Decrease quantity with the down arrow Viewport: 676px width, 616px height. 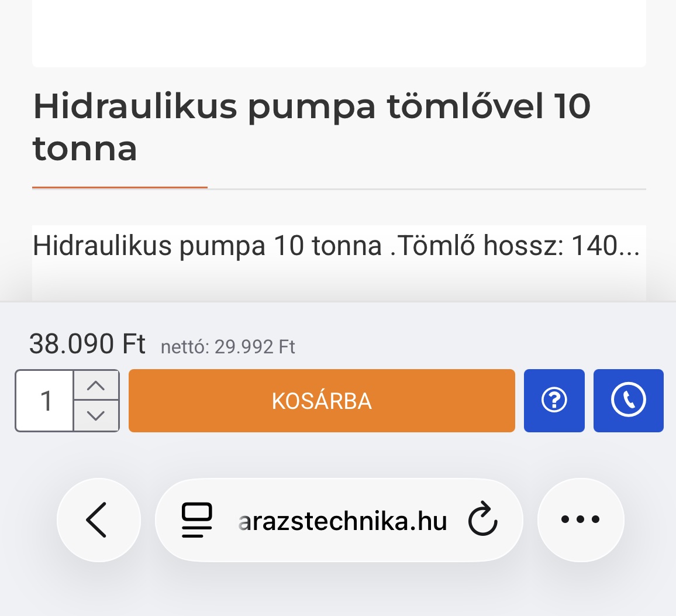point(96,416)
